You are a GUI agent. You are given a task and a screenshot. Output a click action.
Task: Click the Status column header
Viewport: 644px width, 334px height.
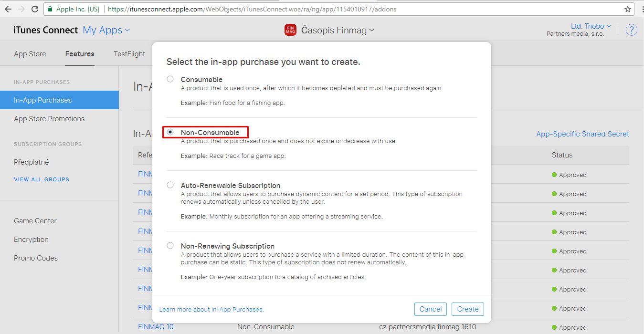(x=562, y=155)
